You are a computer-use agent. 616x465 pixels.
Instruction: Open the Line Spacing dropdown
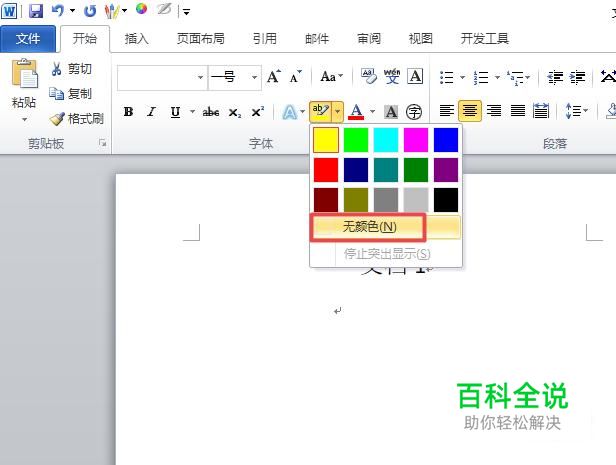point(577,112)
